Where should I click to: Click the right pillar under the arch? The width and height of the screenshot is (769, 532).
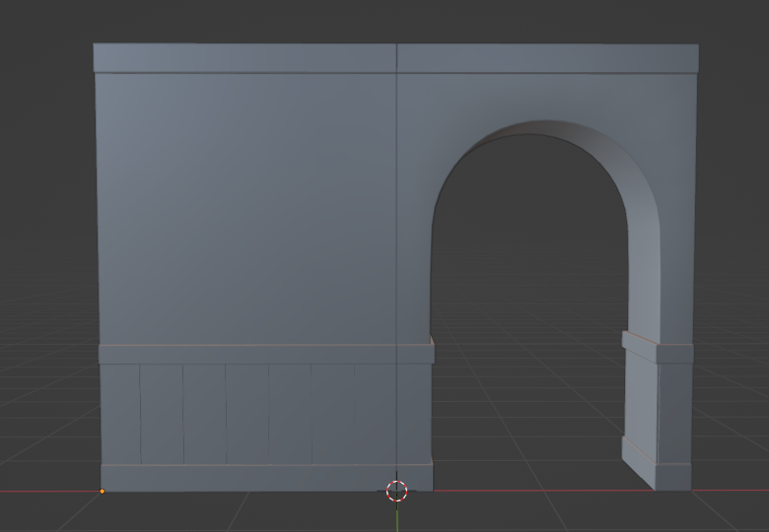[x=658, y=412]
